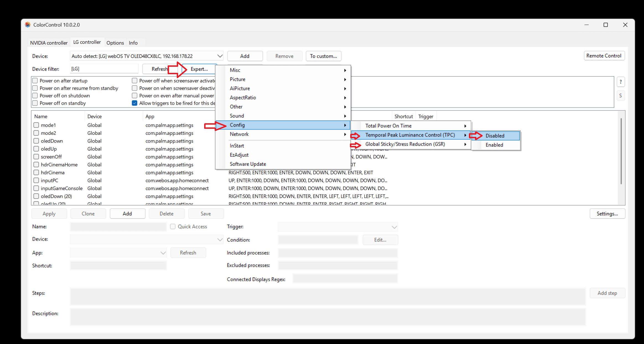This screenshot has height=344, width=644.
Task: Open the App dropdown
Action: 118,253
